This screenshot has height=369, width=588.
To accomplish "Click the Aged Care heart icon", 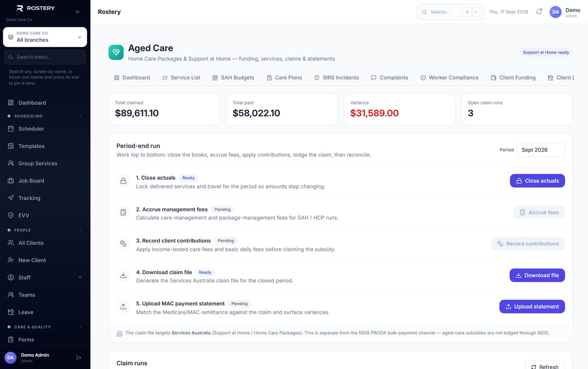I will tap(116, 52).
